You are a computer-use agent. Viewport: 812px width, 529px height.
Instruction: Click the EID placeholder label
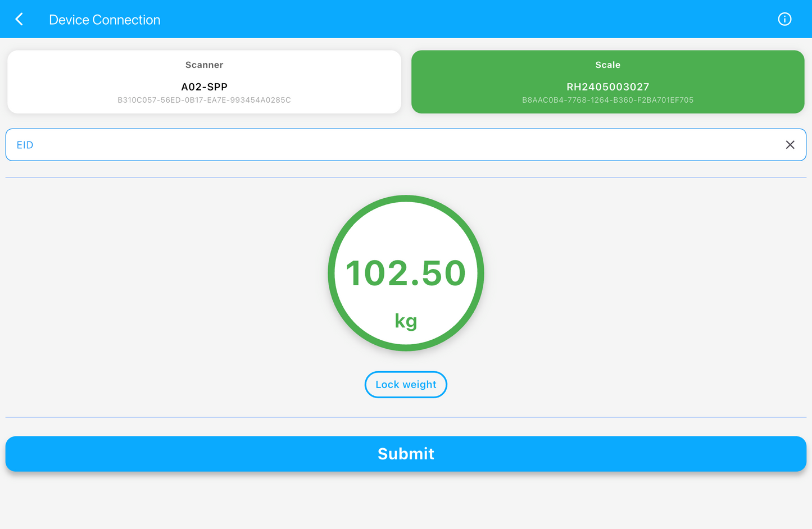tap(25, 144)
